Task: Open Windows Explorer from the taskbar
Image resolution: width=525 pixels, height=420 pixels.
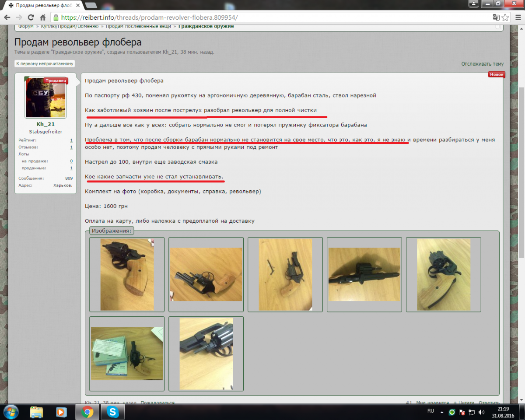Action: click(x=36, y=412)
